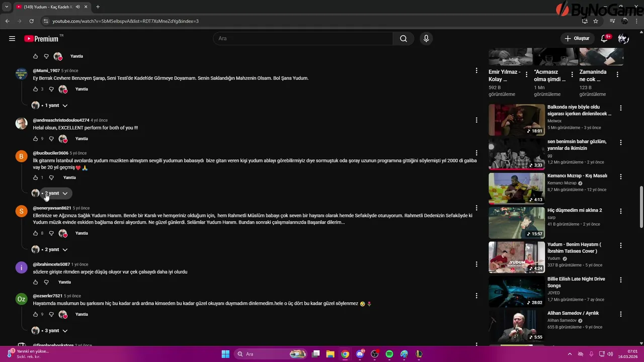Image resolution: width=644 pixels, height=362 pixels.
Task: Open more options for Kemancı Mızrap video
Action: pos(621,176)
